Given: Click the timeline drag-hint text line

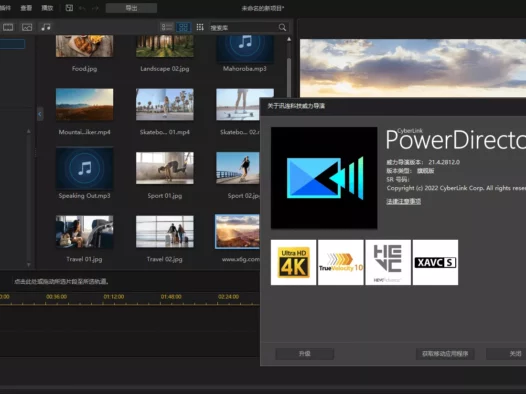Looking at the screenshot, I should (61, 281).
